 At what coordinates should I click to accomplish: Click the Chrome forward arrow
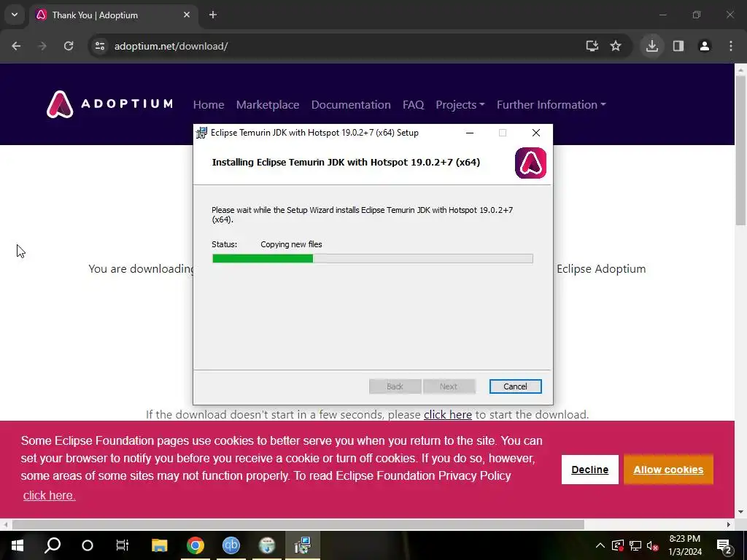(x=42, y=46)
